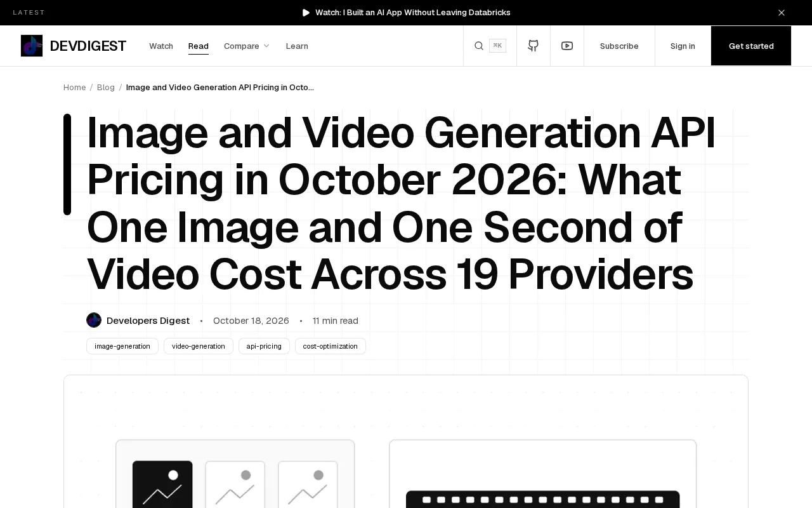Select the Read nav item
Viewport: 812px width, 508px height.
coord(199,46)
